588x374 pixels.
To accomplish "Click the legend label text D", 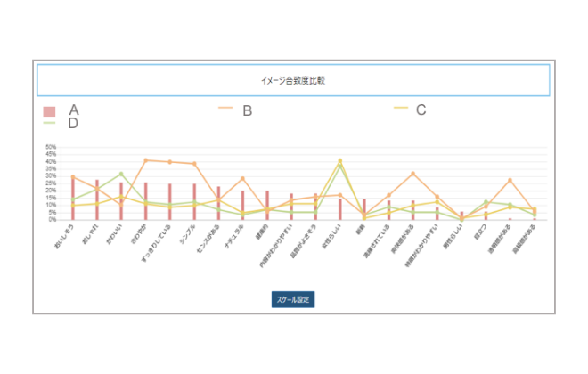I will (x=73, y=124).
